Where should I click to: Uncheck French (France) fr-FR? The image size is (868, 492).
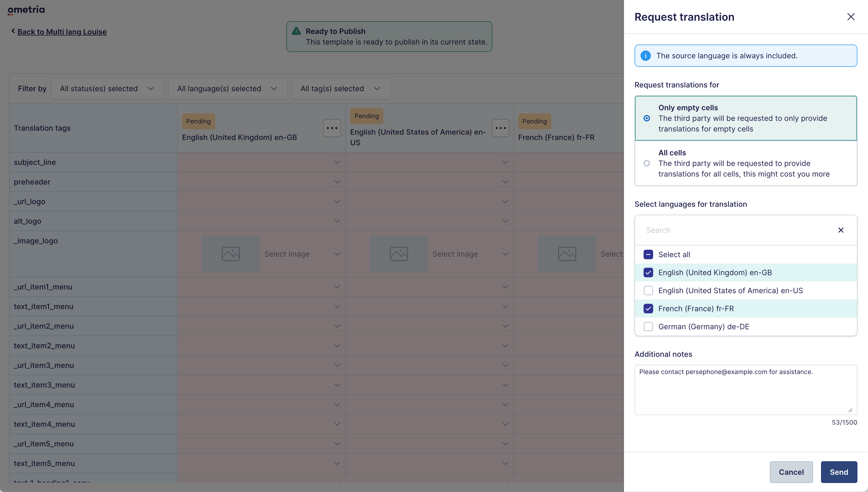pyautogui.click(x=648, y=309)
